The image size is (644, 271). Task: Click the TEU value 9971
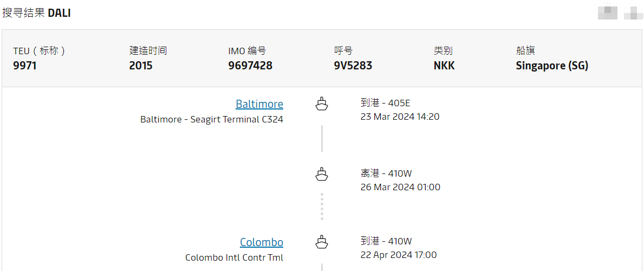(x=25, y=66)
